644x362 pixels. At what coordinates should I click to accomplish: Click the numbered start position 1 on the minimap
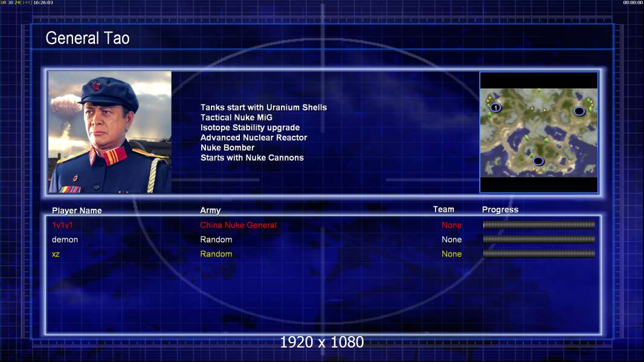(496, 108)
